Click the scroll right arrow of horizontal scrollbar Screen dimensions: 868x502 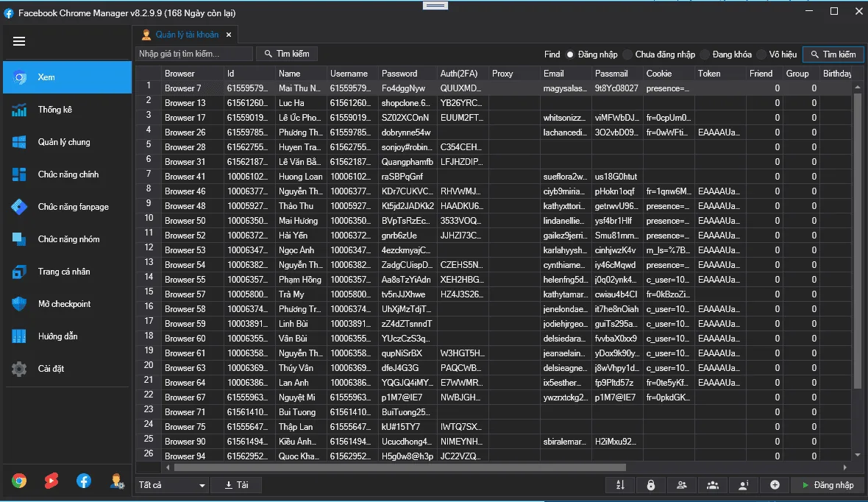845,467
